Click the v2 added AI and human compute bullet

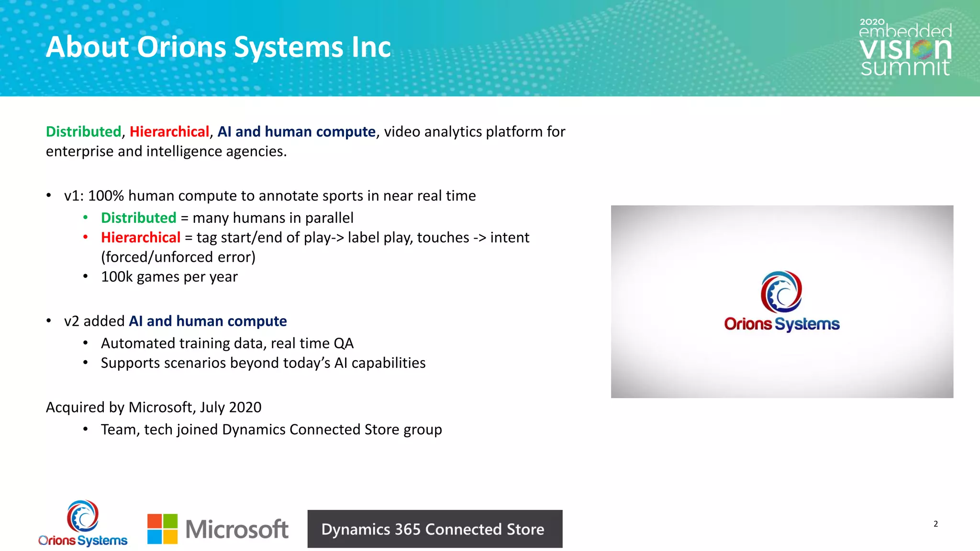[175, 321]
